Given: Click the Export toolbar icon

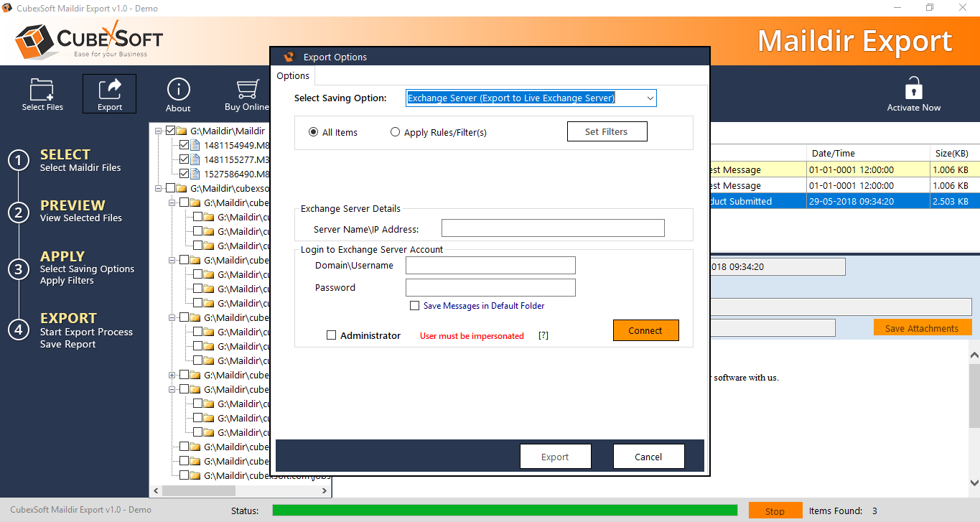Looking at the screenshot, I should 110,90.
